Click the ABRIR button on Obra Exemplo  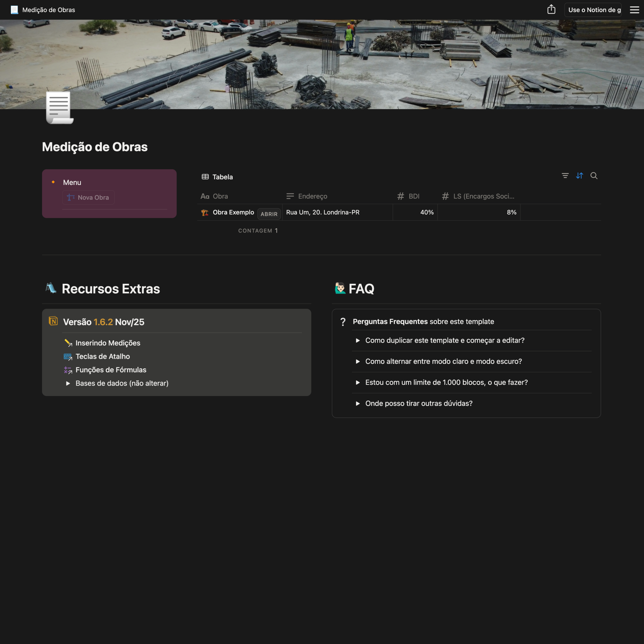(x=269, y=214)
